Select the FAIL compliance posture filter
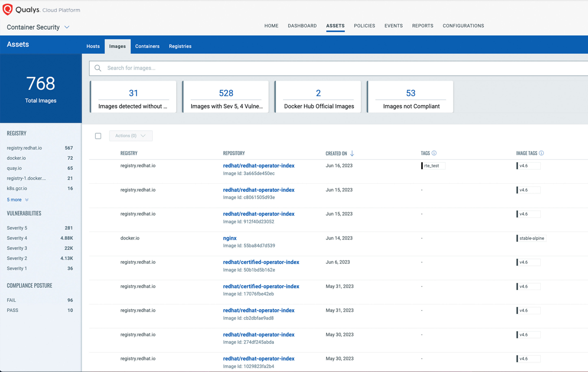This screenshot has height=372, width=588. [x=11, y=300]
